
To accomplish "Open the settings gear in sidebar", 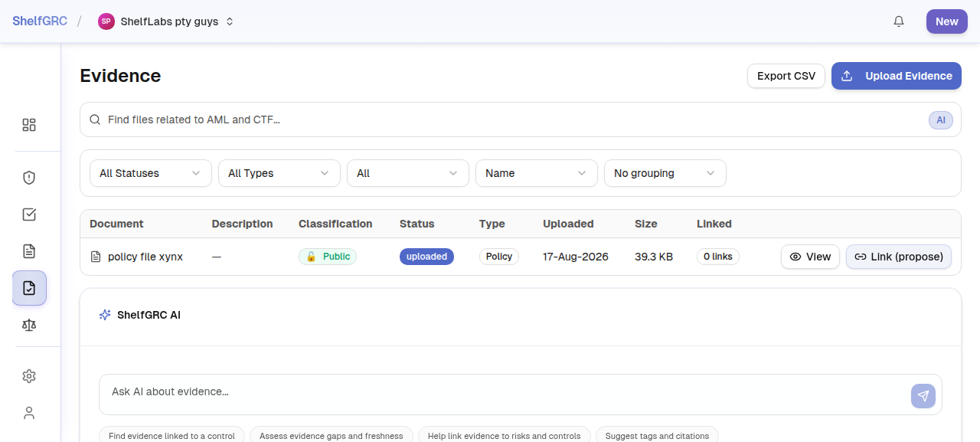I will (29, 376).
